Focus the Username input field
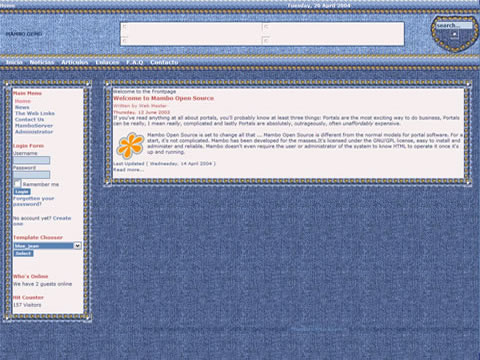This screenshot has width=480, height=360. pyautogui.click(x=32, y=160)
